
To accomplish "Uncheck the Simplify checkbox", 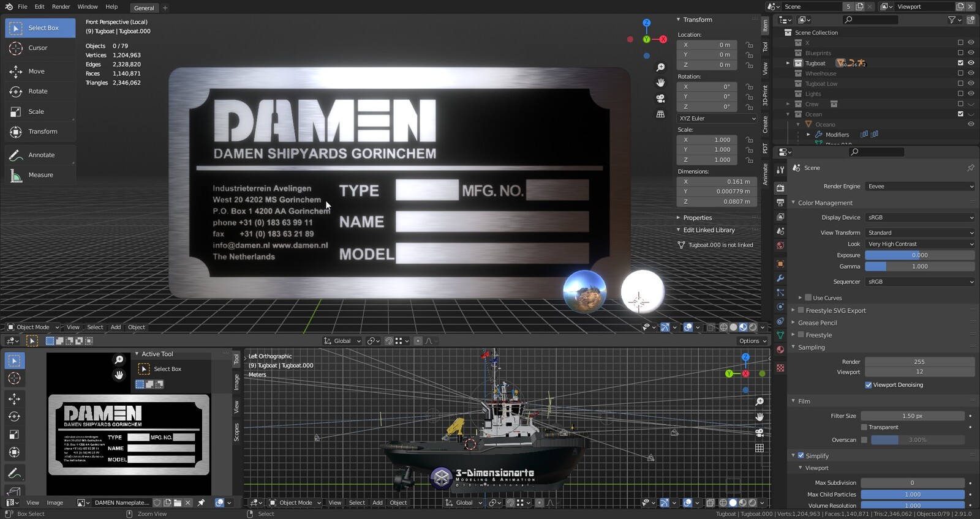I will pyautogui.click(x=801, y=455).
